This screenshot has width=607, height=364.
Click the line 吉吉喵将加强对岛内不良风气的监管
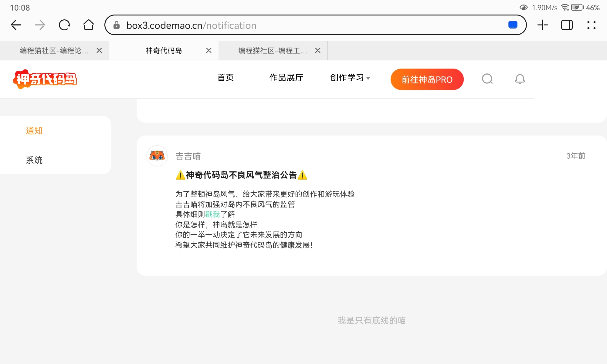tap(235, 204)
